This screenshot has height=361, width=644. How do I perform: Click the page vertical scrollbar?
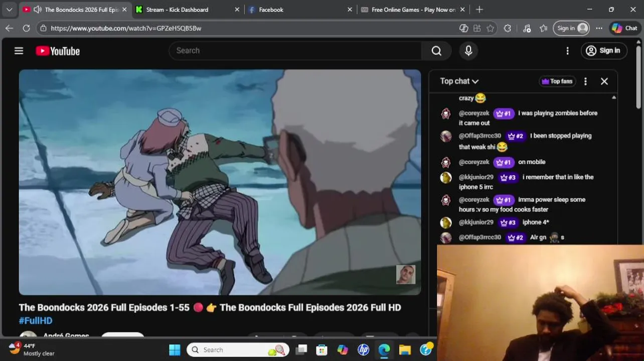point(638,78)
